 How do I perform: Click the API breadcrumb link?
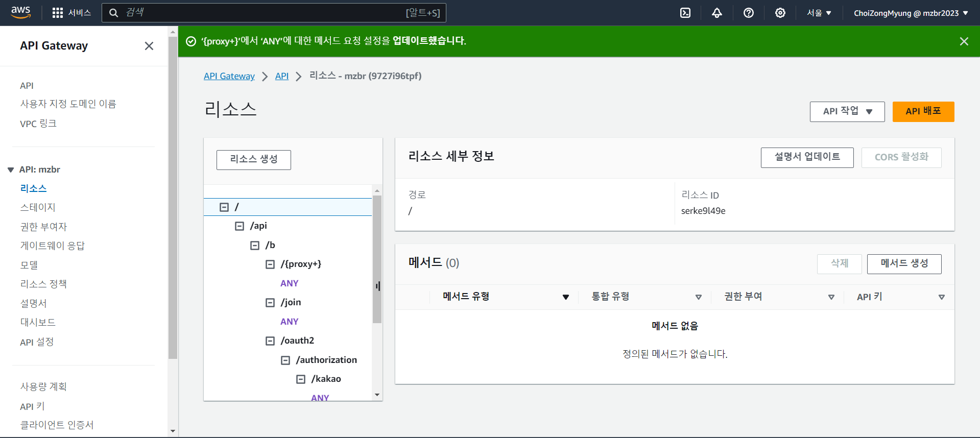[282, 76]
